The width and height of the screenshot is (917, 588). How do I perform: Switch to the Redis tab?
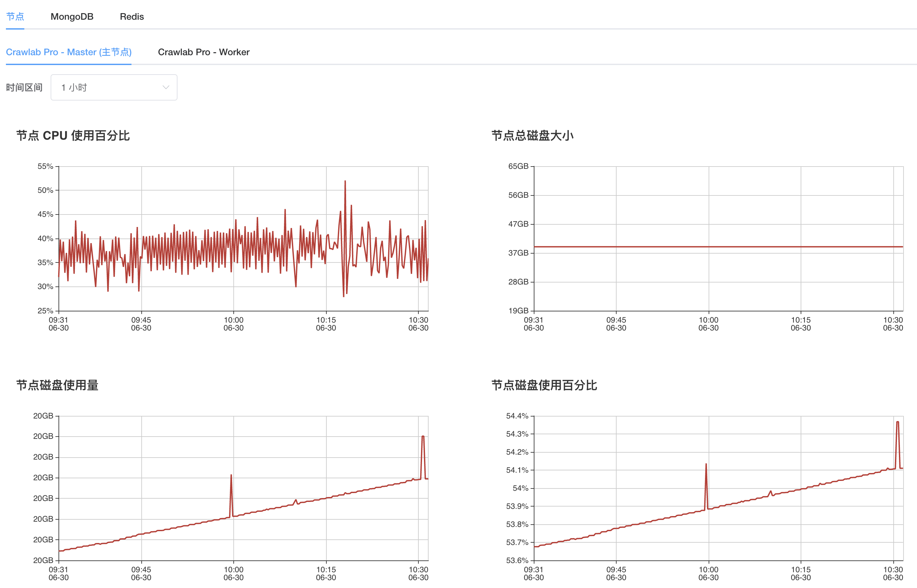(x=132, y=16)
